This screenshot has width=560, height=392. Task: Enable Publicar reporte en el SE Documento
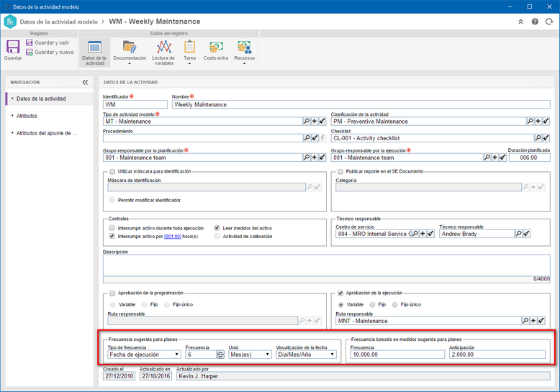click(x=340, y=171)
